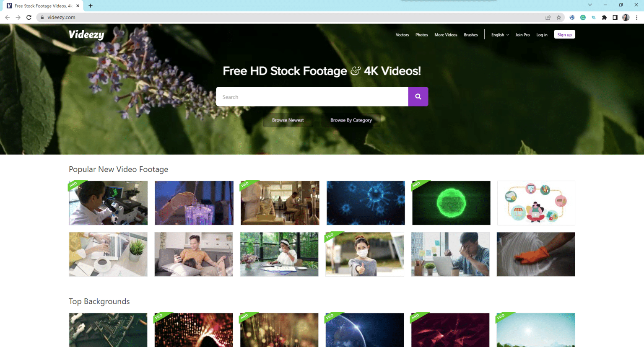Follow the Log in link
Screen dimensions: 644x347
(542, 35)
